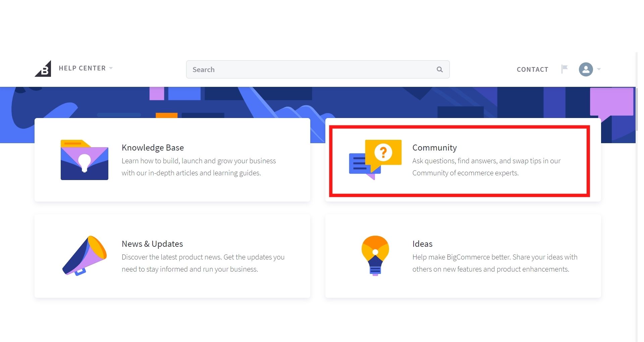Screen dimensions: 644x342
Task: Click the News & Updates megaphone icon
Action: coord(85,256)
